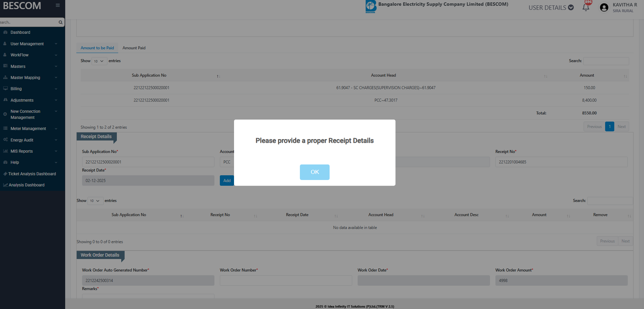Click the Masters sidebar icon
The height and width of the screenshot is (309, 644).
(5, 66)
